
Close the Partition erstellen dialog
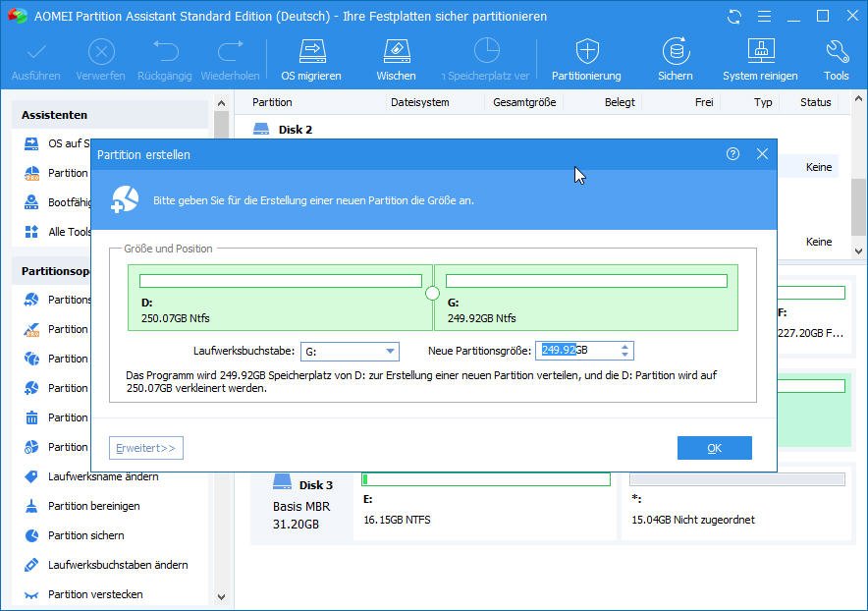pos(762,154)
